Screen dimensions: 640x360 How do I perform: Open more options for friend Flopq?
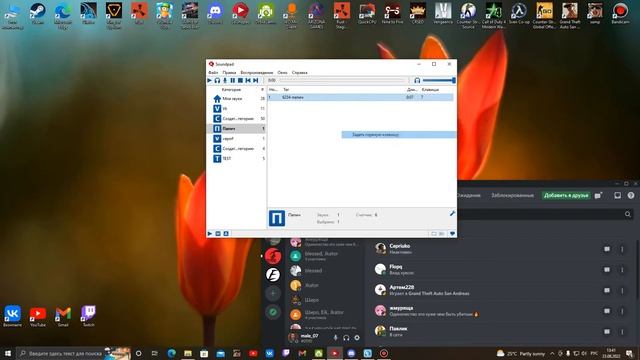pyautogui.click(x=622, y=269)
